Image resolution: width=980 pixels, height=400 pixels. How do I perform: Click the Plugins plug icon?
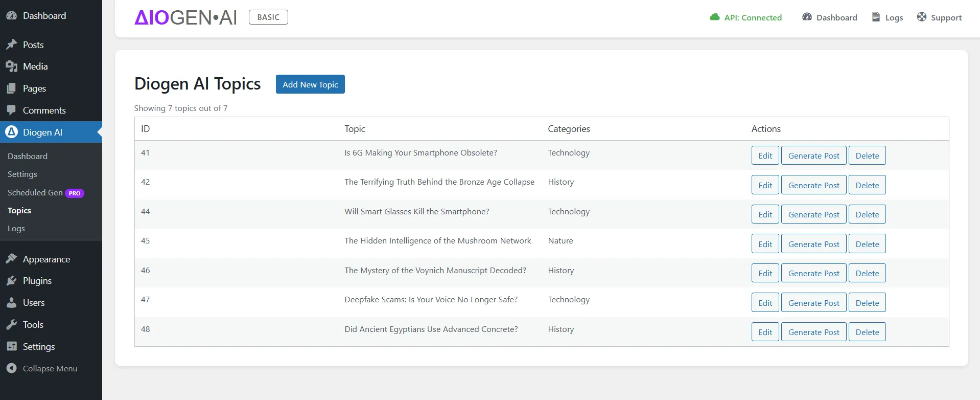[12, 281]
